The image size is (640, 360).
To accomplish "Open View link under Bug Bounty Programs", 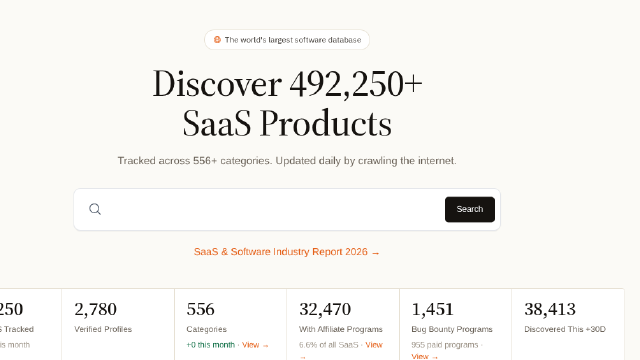I will click(424, 356).
